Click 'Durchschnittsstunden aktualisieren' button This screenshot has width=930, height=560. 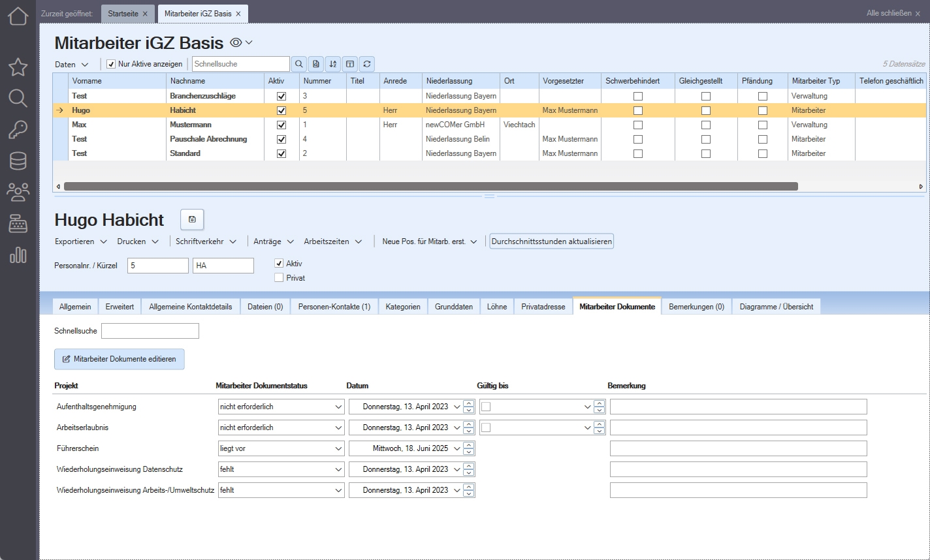[x=551, y=241]
